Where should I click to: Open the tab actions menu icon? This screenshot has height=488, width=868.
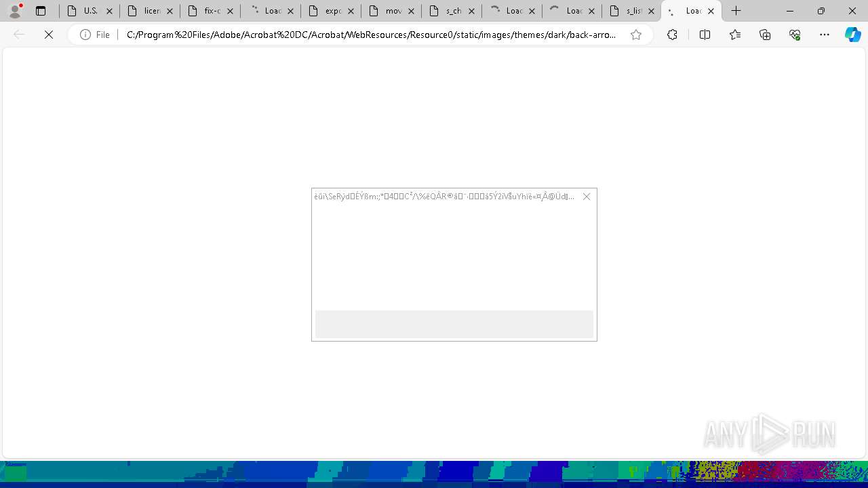[x=41, y=11]
